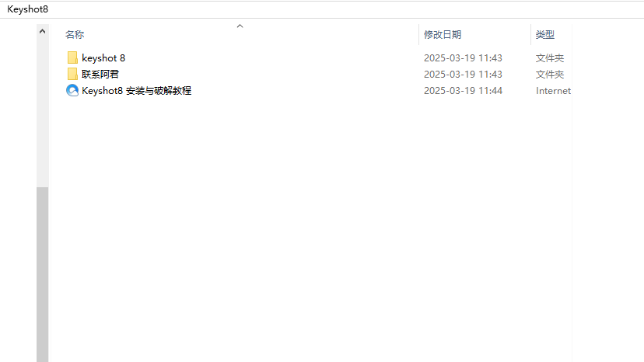Viewport: 644px width, 362px height.
Task: Click the 联系阿君 folder's modified date
Action: pyautogui.click(x=463, y=75)
